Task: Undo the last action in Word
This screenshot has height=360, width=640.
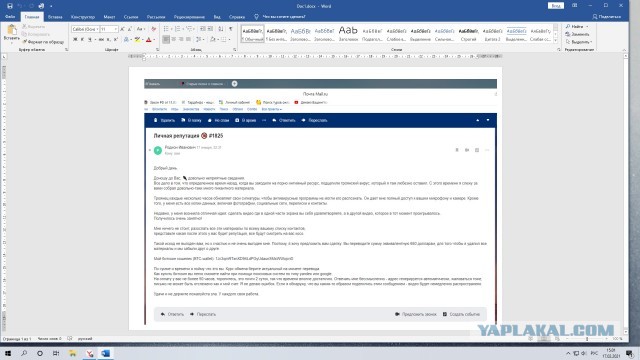Action: 20,6
